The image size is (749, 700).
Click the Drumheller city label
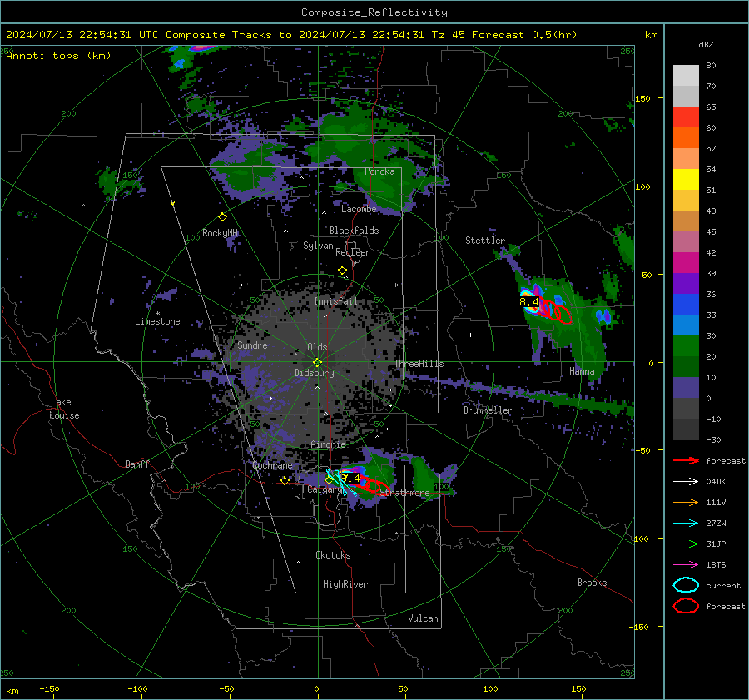pyautogui.click(x=487, y=410)
